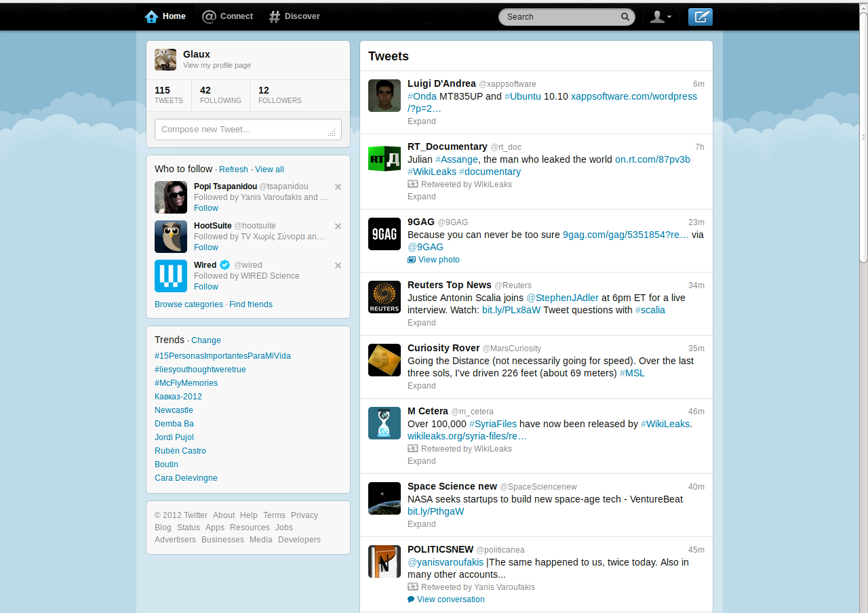Dismiss Popi Tsapanidou follow suggestion
868x613 pixels.
(338, 186)
